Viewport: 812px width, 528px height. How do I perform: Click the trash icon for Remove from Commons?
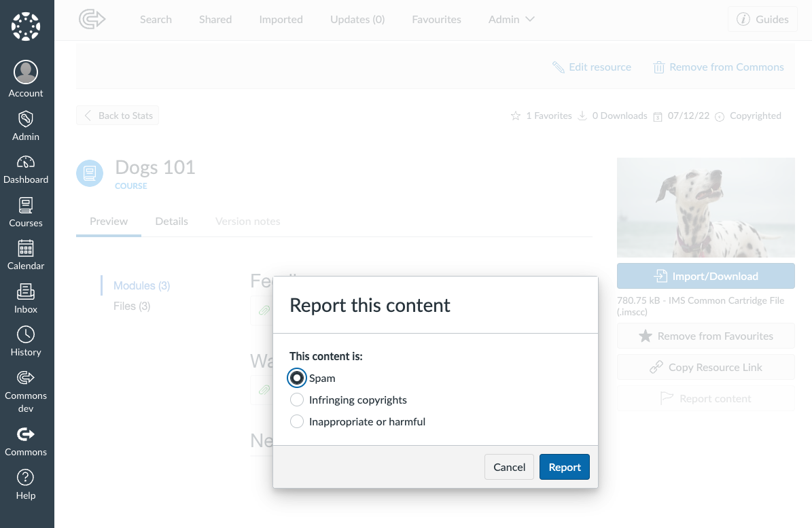coord(658,67)
